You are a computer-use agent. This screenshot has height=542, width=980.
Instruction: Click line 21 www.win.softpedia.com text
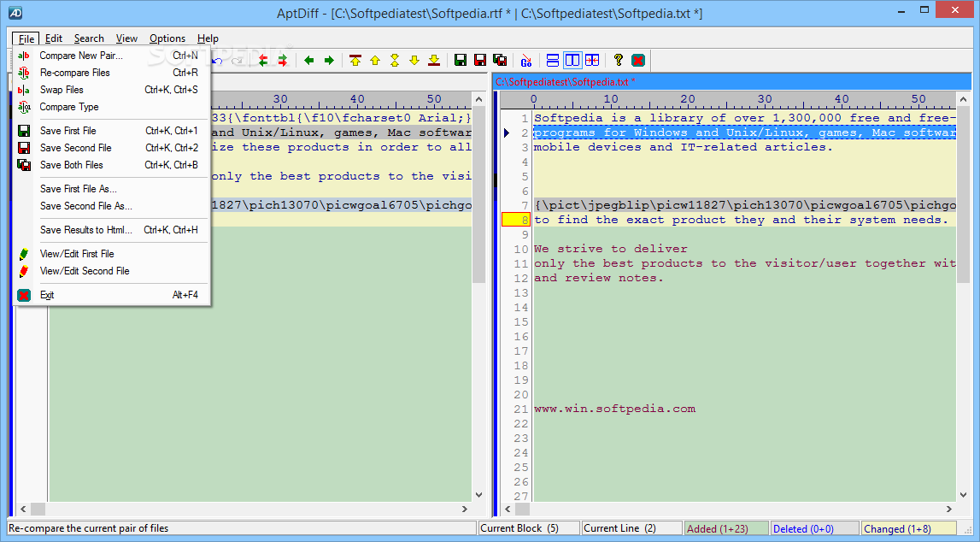click(614, 409)
